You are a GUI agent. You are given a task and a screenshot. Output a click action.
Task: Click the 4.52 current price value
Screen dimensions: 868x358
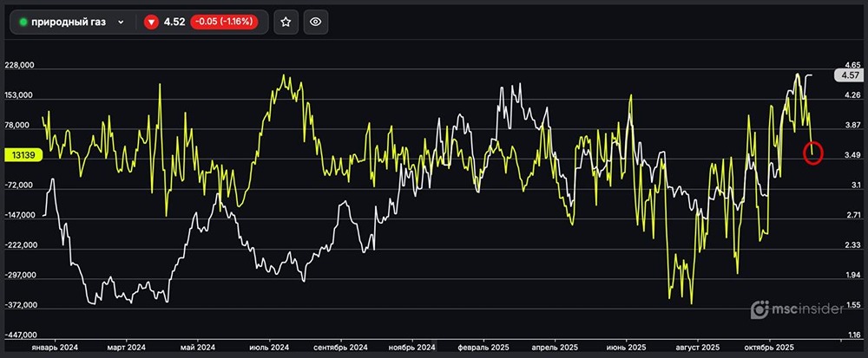pos(174,23)
